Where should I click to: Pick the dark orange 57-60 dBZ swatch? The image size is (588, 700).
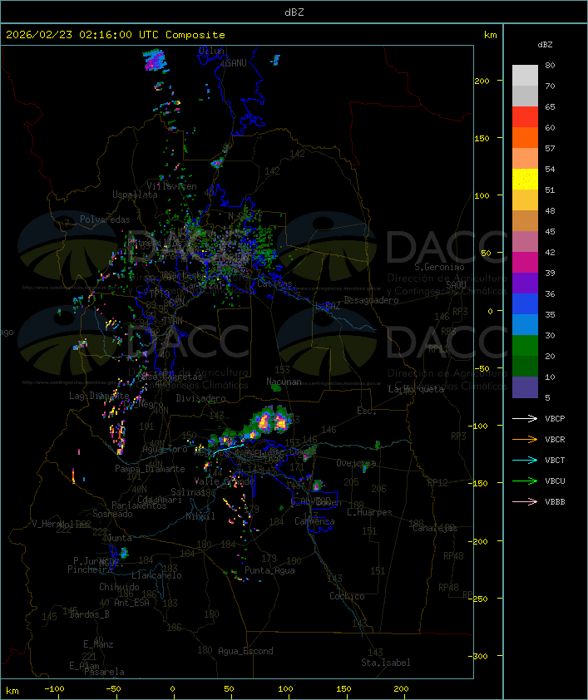tap(525, 138)
